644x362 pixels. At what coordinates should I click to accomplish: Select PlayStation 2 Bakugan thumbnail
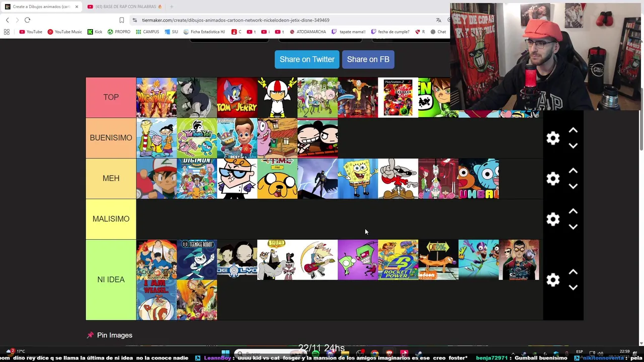click(398, 98)
